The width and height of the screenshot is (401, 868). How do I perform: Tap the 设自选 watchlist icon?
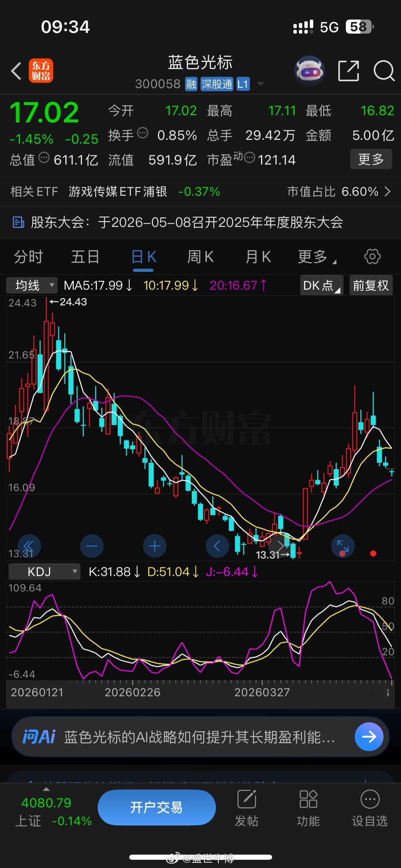[x=370, y=799]
